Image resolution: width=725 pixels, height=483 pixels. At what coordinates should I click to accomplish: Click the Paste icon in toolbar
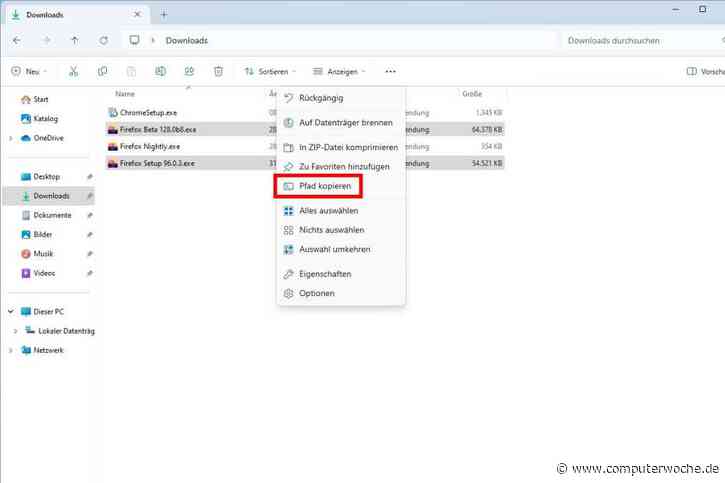click(x=131, y=71)
